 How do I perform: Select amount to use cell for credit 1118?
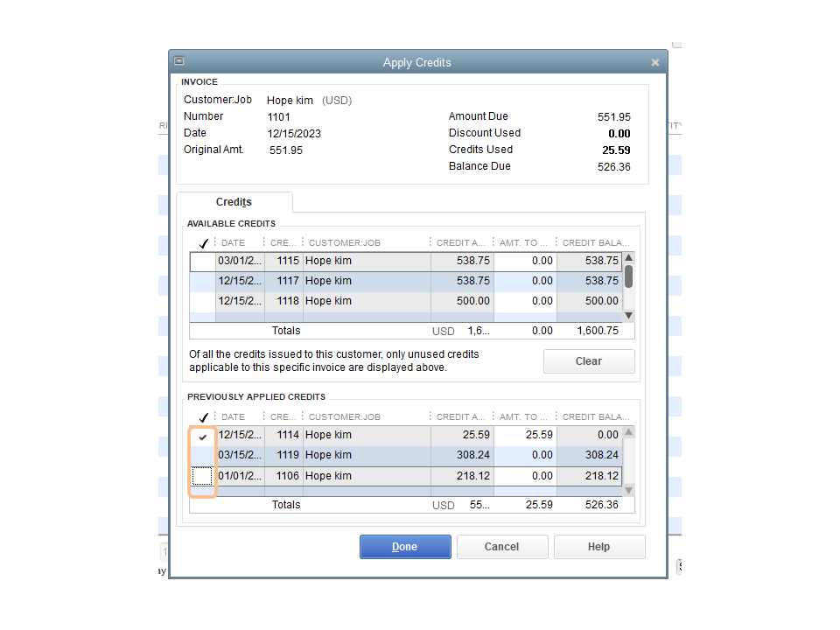pyautogui.click(x=526, y=301)
